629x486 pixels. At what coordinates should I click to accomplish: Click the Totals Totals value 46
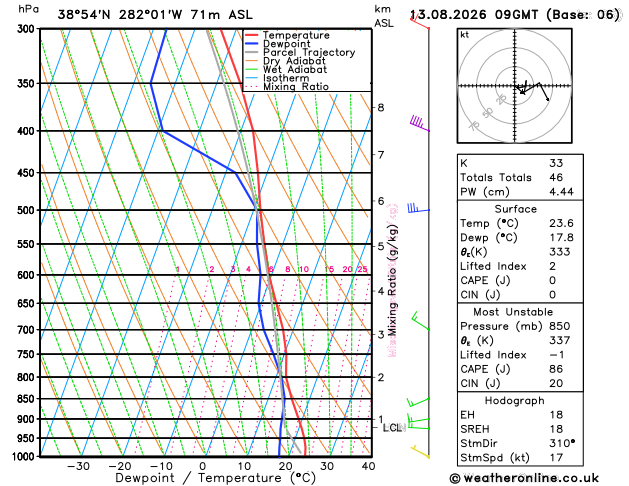[556, 178]
